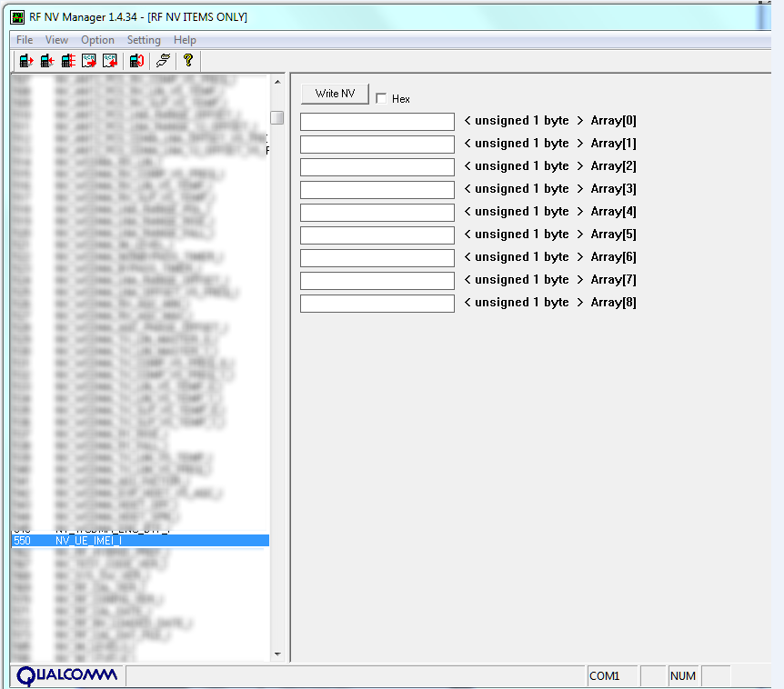Click the Array[7] input field
The height and width of the screenshot is (689, 784).
(x=377, y=281)
